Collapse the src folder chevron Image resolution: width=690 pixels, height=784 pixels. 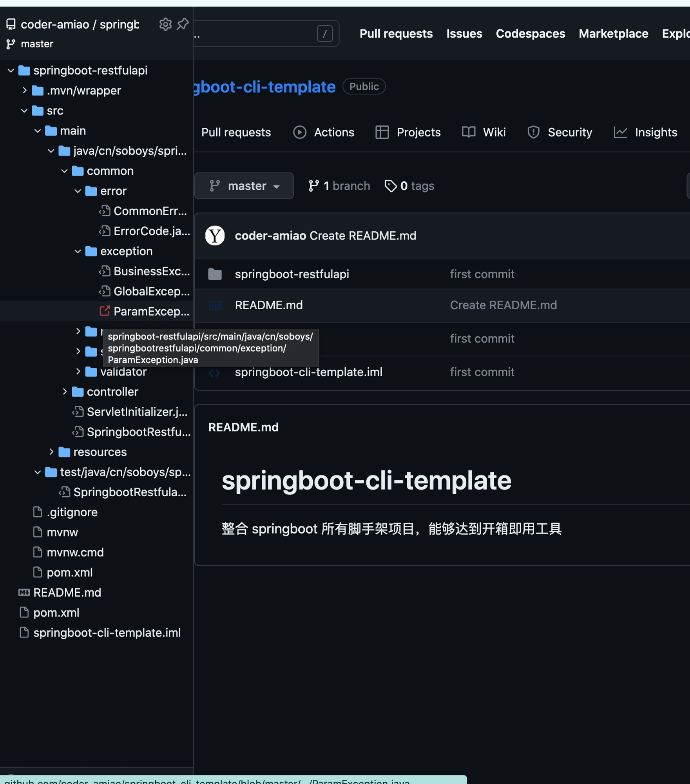coord(24,111)
